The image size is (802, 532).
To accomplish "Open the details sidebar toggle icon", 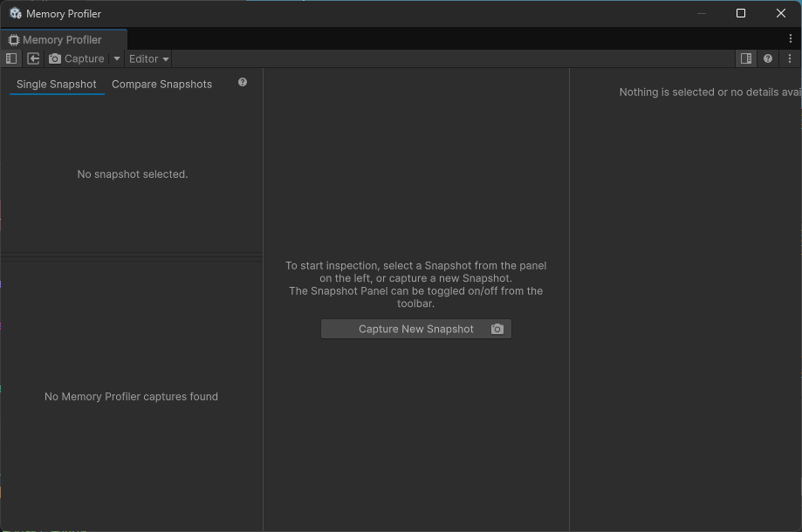I will coord(746,58).
